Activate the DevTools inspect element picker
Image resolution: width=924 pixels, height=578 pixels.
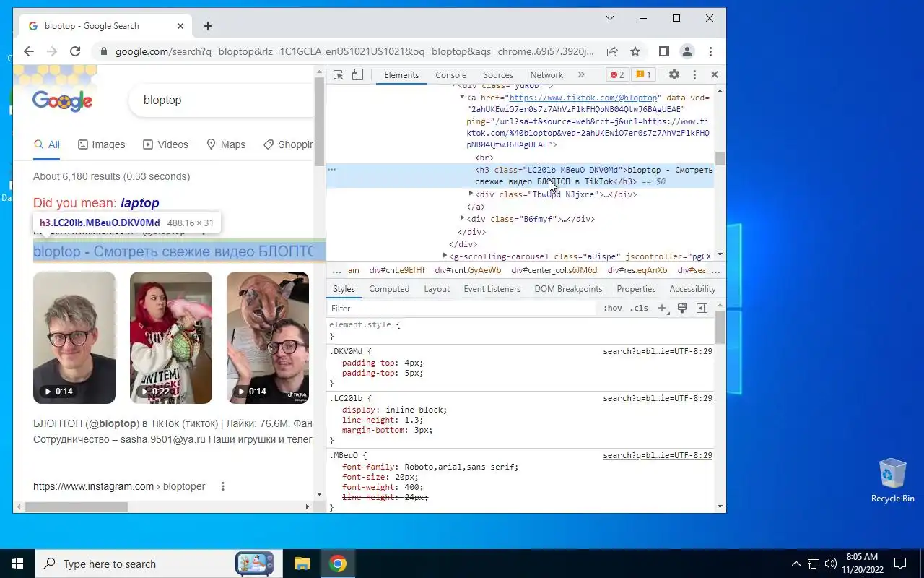tap(338, 74)
